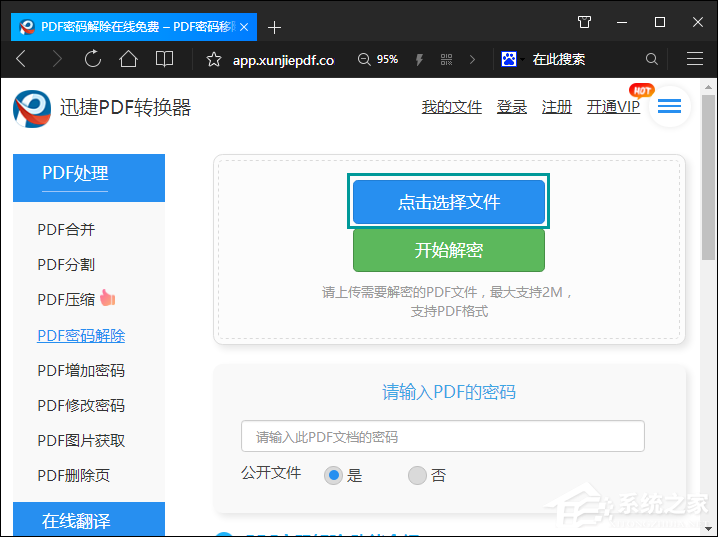
Task: Click the 95% zoom level indicator
Action: point(387,60)
